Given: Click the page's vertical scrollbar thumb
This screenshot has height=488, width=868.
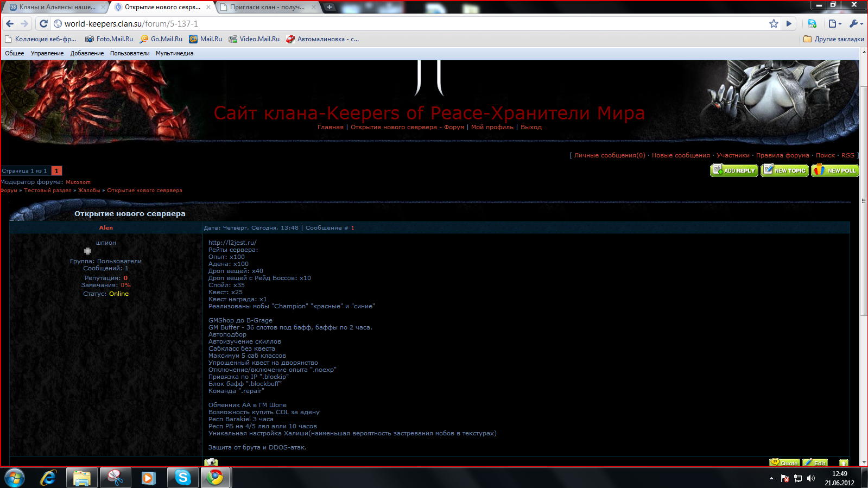Looking at the screenshot, I should 864,200.
